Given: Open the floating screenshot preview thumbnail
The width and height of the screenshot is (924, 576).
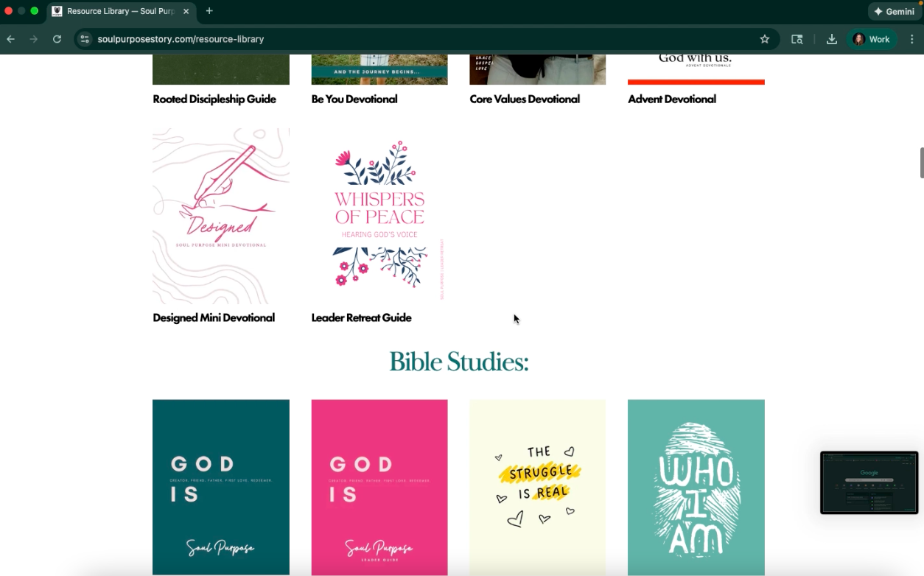Looking at the screenshot, I should click(x=869, y=482).
